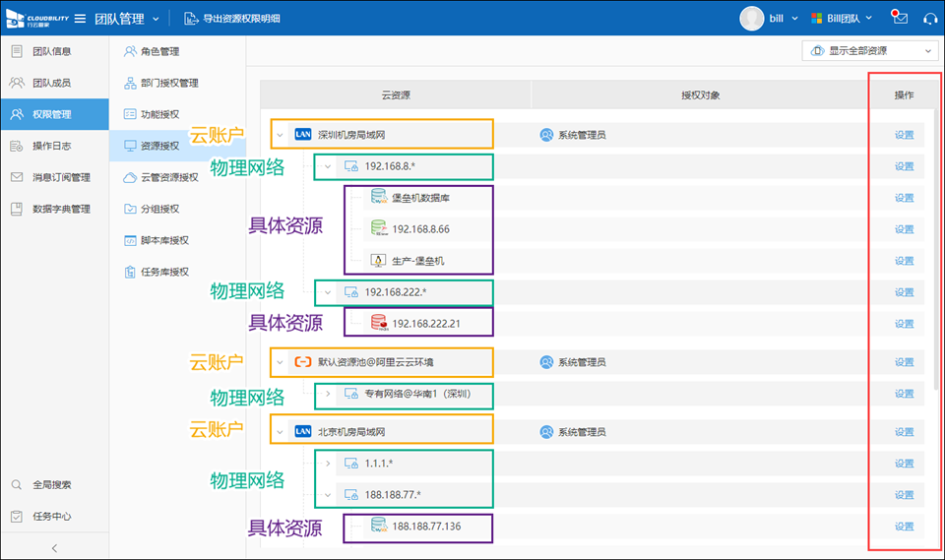Image resolution: width=945 pixels, height=560 pixels.
Task: Open the Bill团队 team dropdown
Action: pyautogui.click(x=842, y=18)
